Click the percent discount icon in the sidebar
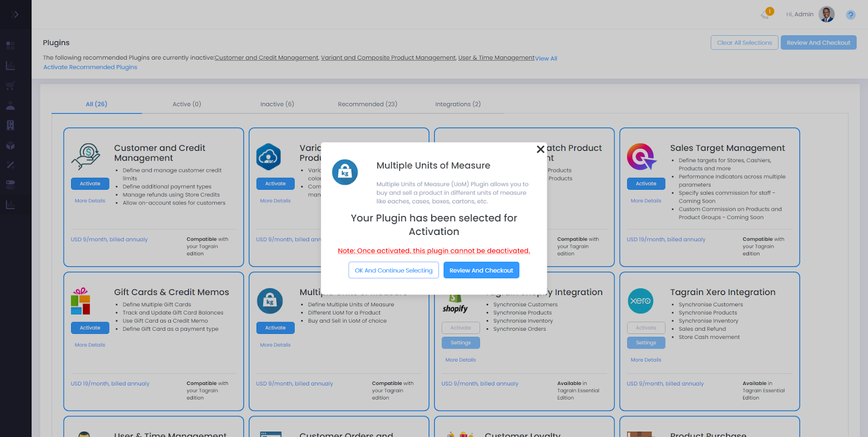Viewport: 868px width, 437px height. (10, 165)
